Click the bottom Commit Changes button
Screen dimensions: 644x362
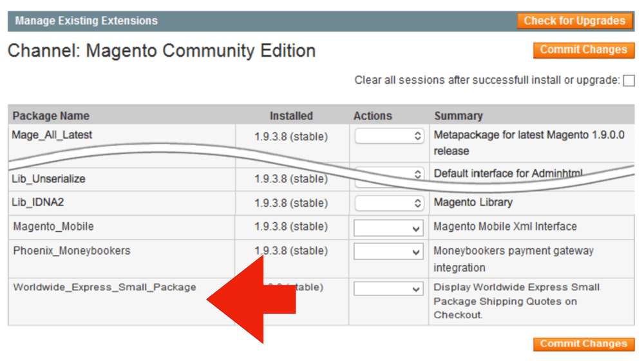583,344
